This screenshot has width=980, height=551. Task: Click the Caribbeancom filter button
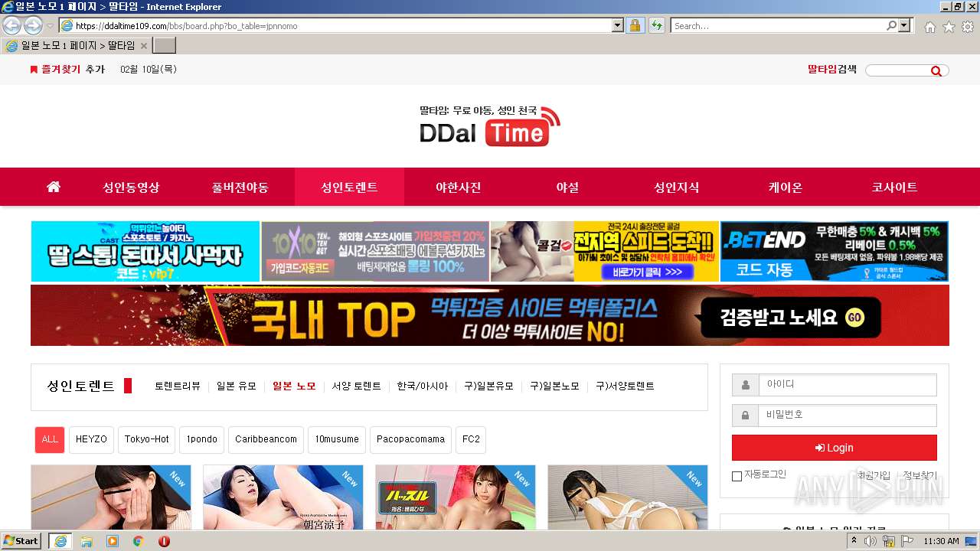pos(266,440)
